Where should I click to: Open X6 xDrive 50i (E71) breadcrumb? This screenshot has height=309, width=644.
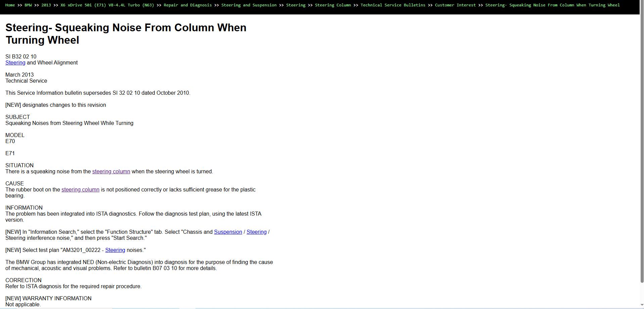coord(107,5)
